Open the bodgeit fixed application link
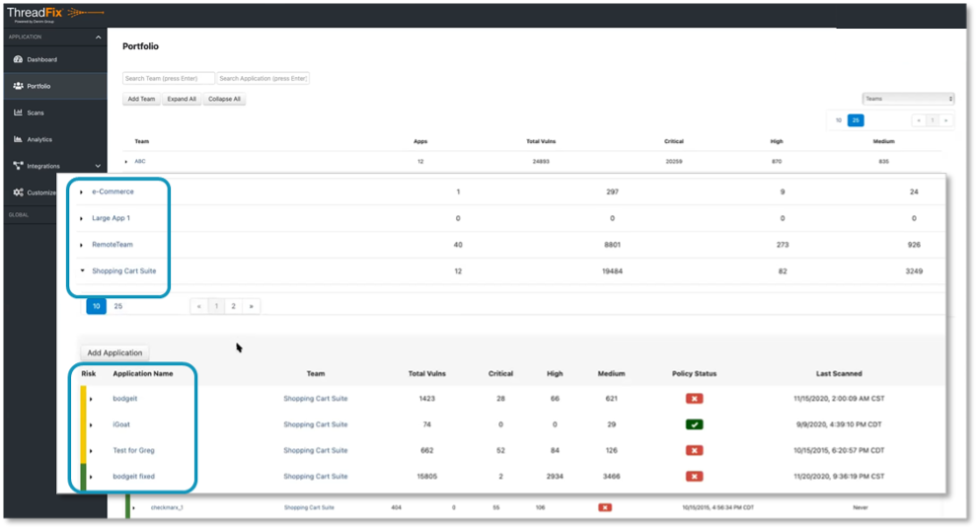 (x=133, y=477)
